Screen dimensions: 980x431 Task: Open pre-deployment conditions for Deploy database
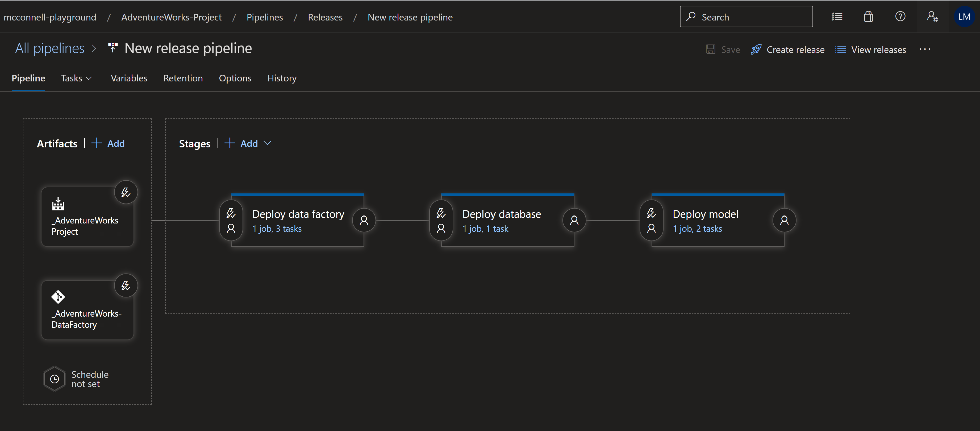(441, 221)
